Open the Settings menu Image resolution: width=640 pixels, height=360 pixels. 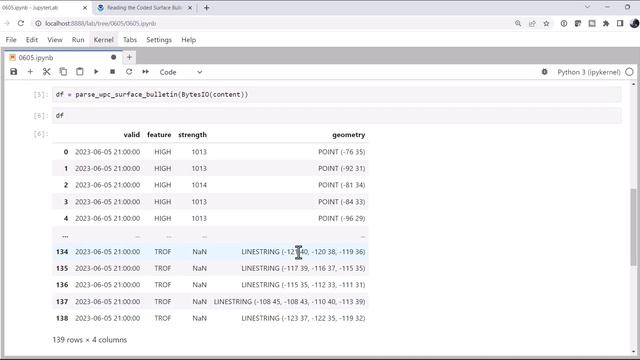click(159, 40)
